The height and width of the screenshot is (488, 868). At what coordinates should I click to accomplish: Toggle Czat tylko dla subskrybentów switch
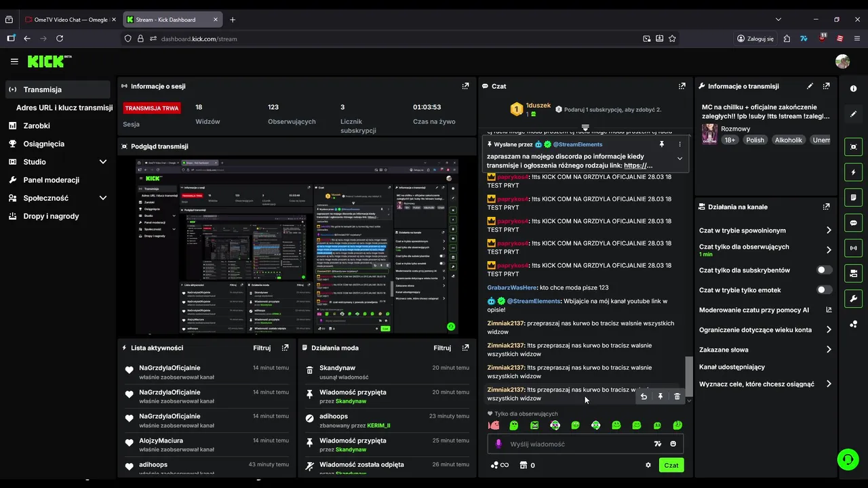point(824,270)
